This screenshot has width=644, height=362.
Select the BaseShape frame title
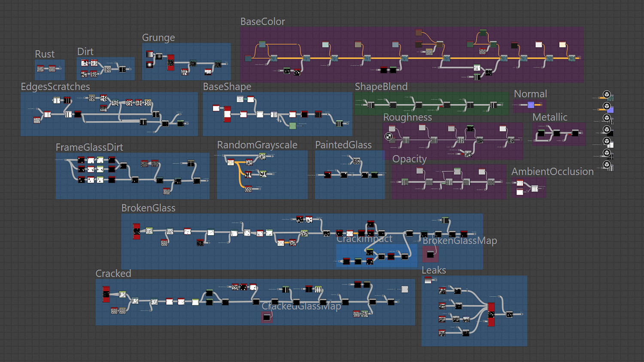click(x=227, y=87)
